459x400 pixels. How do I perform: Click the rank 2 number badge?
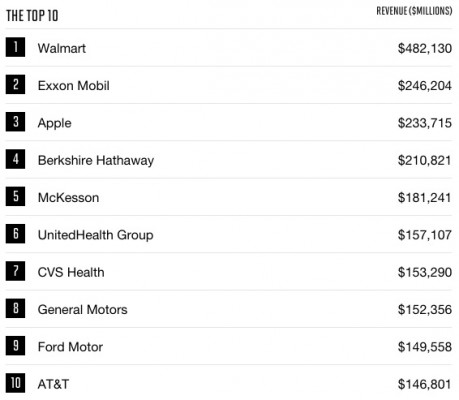point(15,84)
